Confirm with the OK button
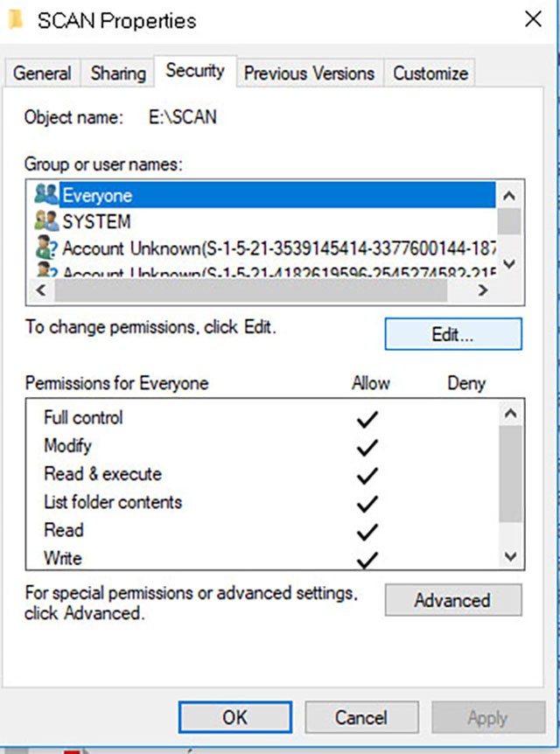Image resolution: width=560 pixels, height=754 pixels. [235, 717]
